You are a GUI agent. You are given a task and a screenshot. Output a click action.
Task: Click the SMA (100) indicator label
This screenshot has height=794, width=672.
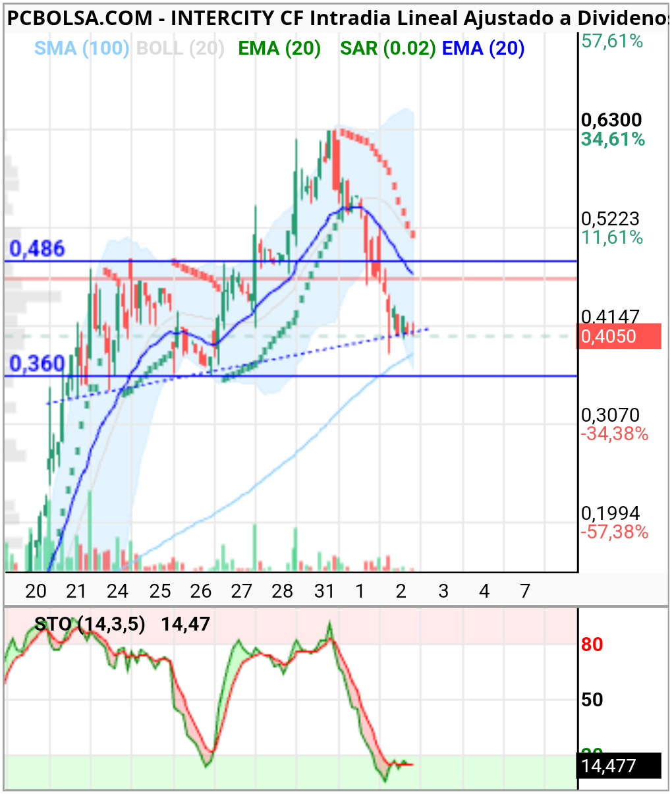[x=82, y=48]
